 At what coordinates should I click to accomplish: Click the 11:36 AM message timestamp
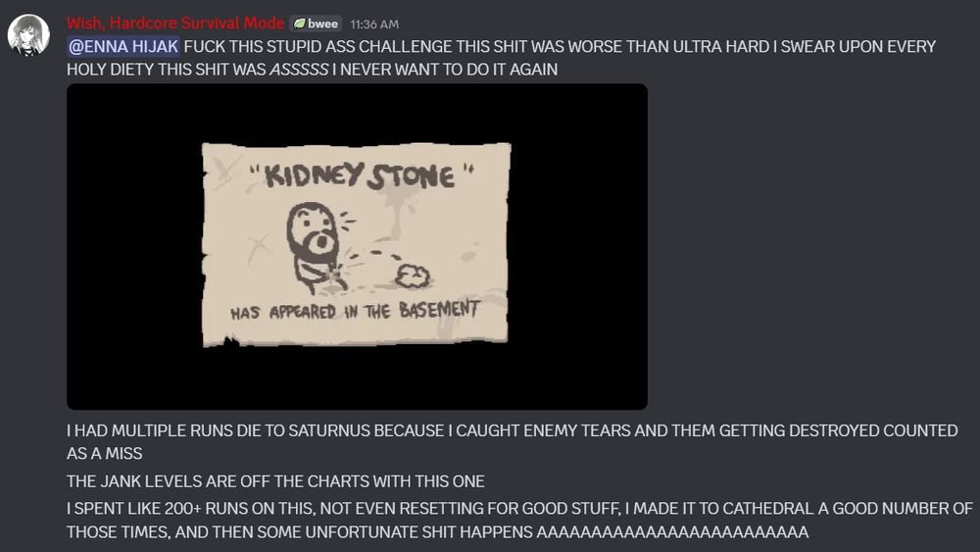(x=374, y=25)
